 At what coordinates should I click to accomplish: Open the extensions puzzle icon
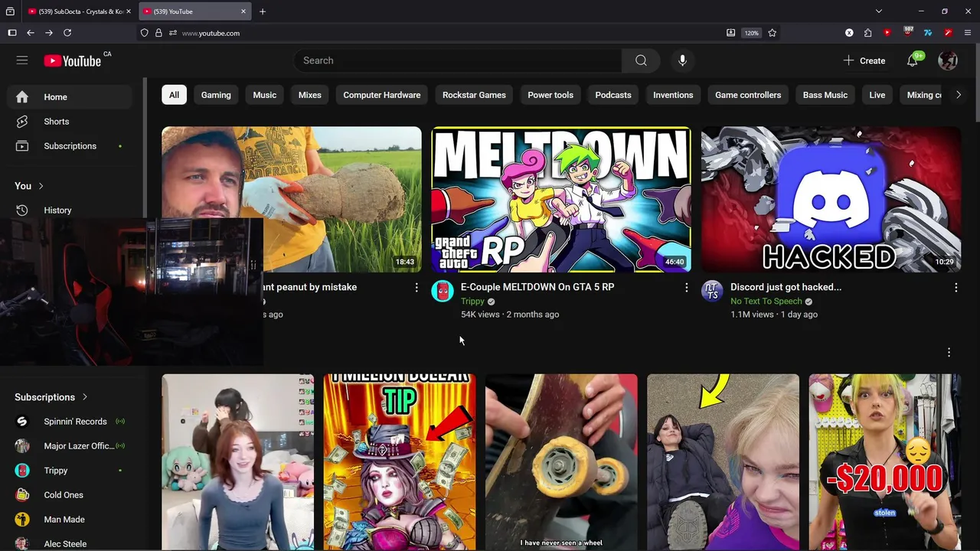pyautogui.click(x=868, y=33)
